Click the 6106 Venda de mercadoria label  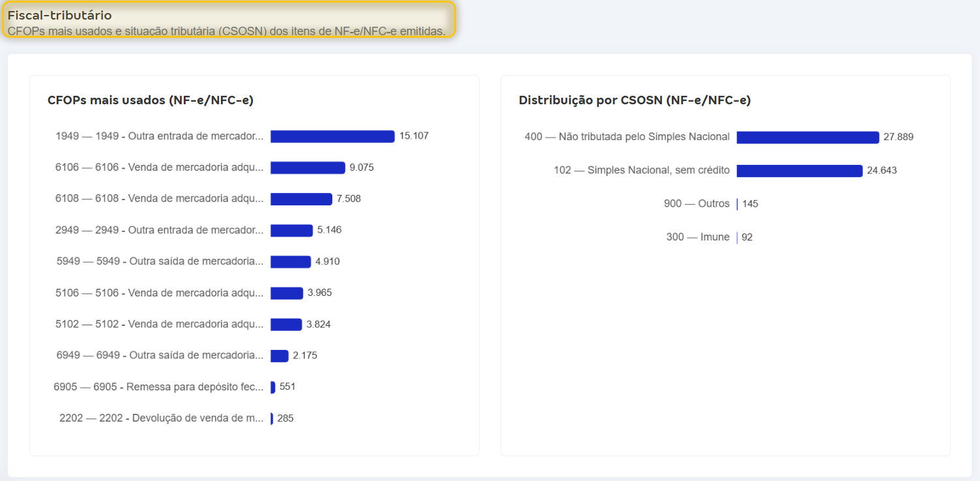[160, 168]
